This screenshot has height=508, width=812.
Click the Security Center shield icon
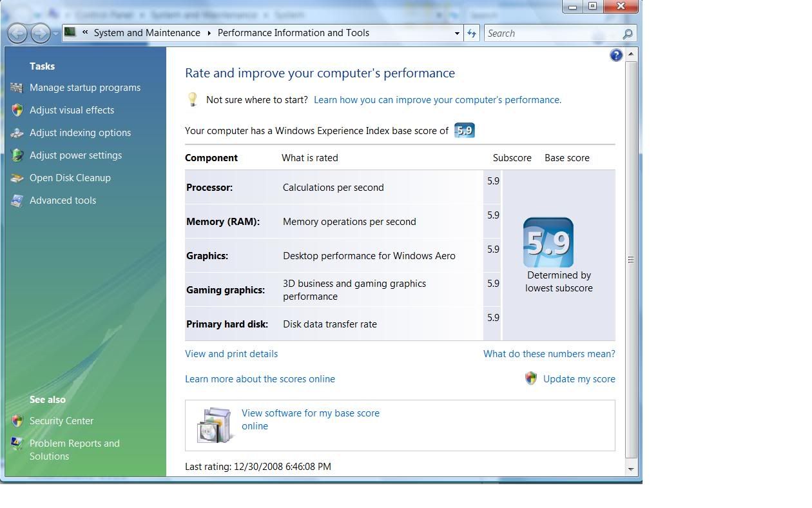click(x=17, y=421)
